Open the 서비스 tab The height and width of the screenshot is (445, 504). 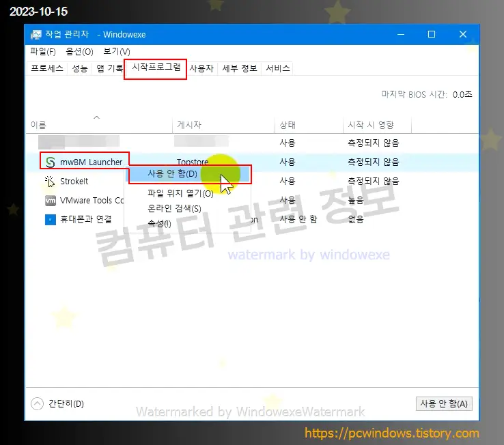(278, 68)
